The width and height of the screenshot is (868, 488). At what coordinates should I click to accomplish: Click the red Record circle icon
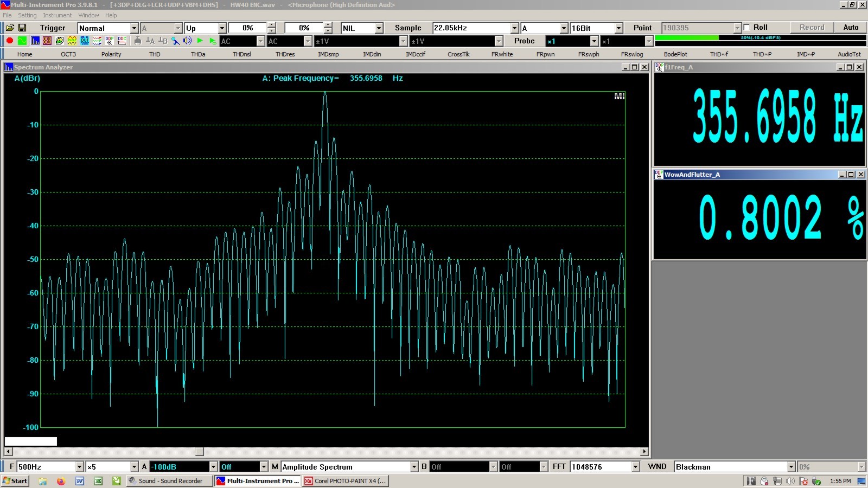(9, 41)
